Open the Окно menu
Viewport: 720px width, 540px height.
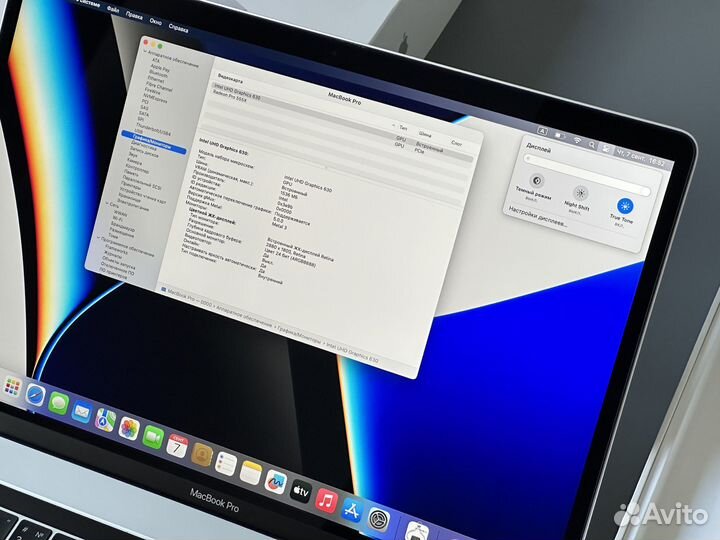click(x=156, y=21)
